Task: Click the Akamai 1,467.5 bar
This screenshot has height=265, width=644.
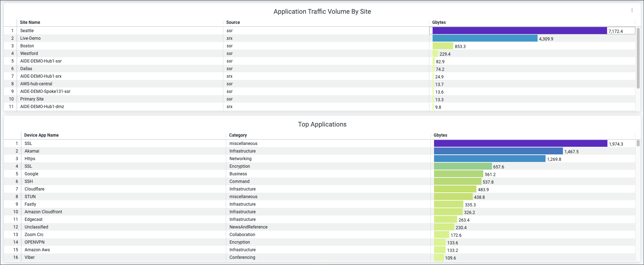Action: 498,151
